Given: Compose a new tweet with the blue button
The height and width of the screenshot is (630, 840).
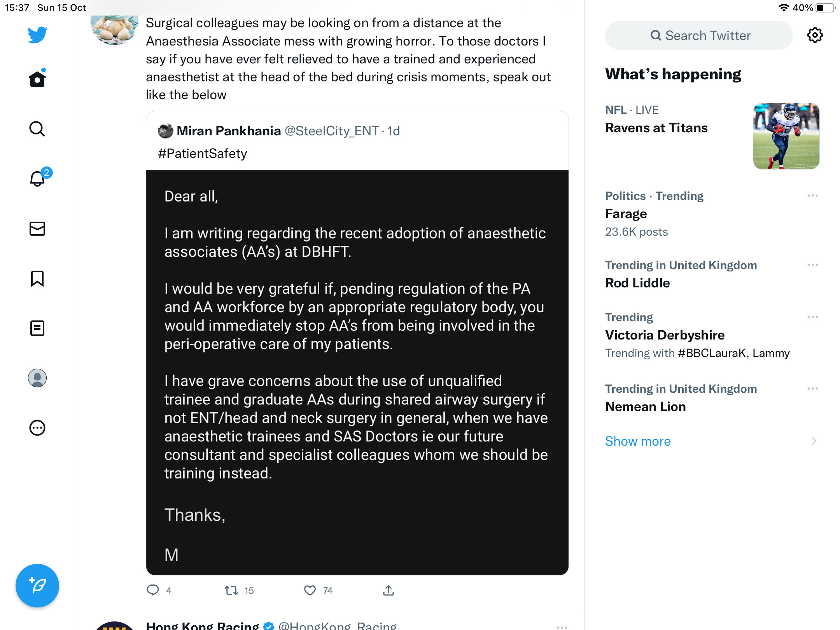Looking at the screenshot, I should (37, 586).
